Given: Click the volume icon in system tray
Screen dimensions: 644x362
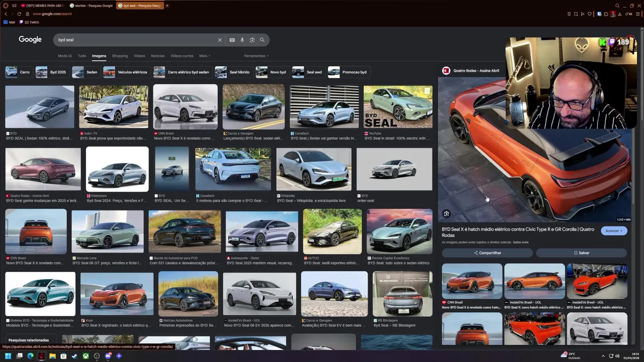Looking at the screenshot, I should [x=617, y=356].
